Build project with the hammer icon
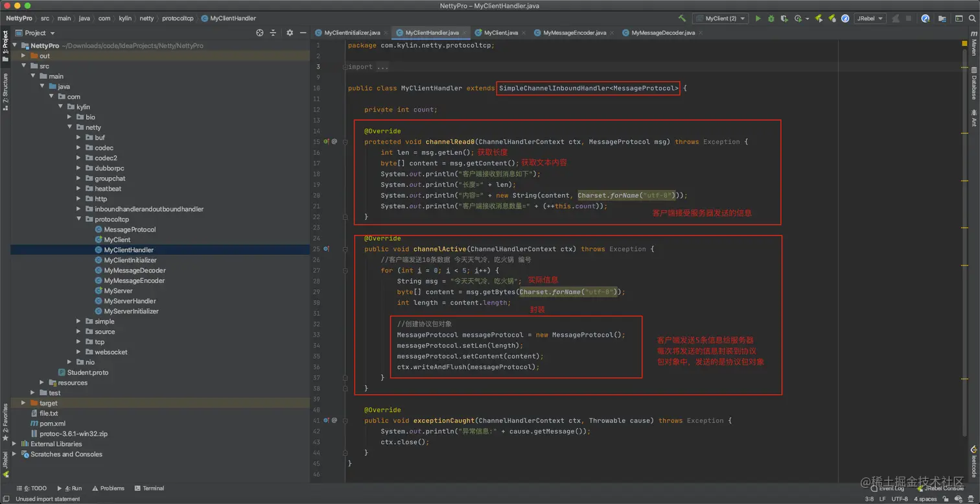Screen dimensions: 980x504 [682, 19]
